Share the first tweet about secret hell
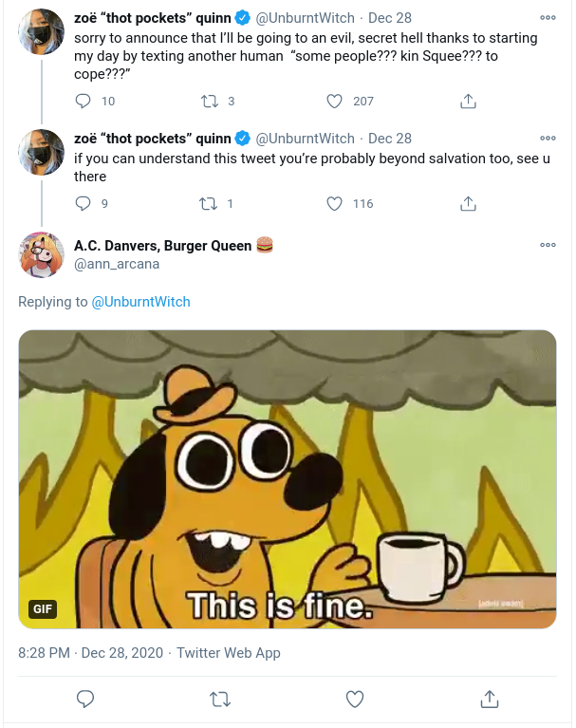The image size is (576, 728). click(x=468, y=101)
